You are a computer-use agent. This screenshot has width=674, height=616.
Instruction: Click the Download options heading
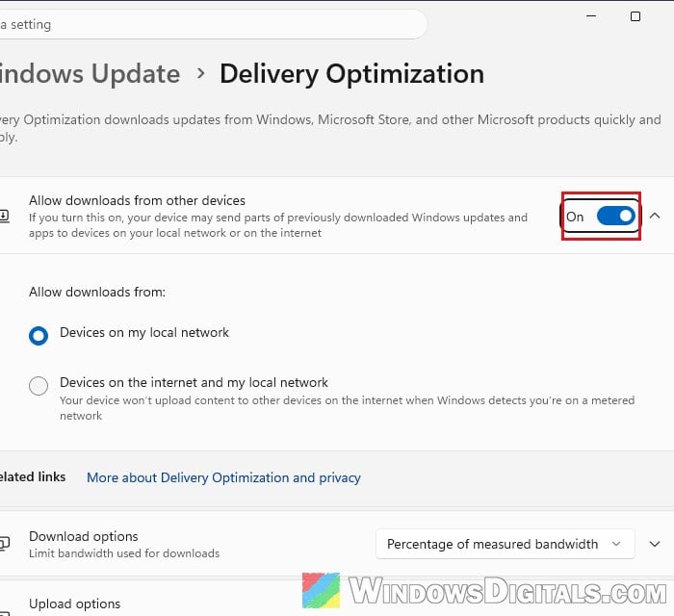click(x=84, y=536)
